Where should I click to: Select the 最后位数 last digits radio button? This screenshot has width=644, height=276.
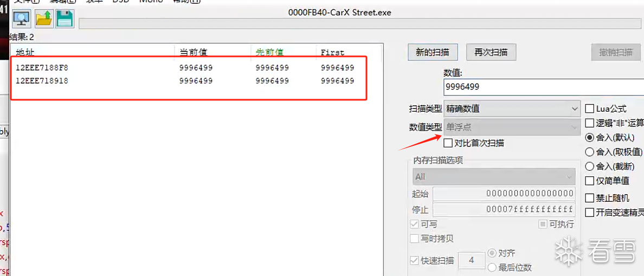[x=491, y=268]
